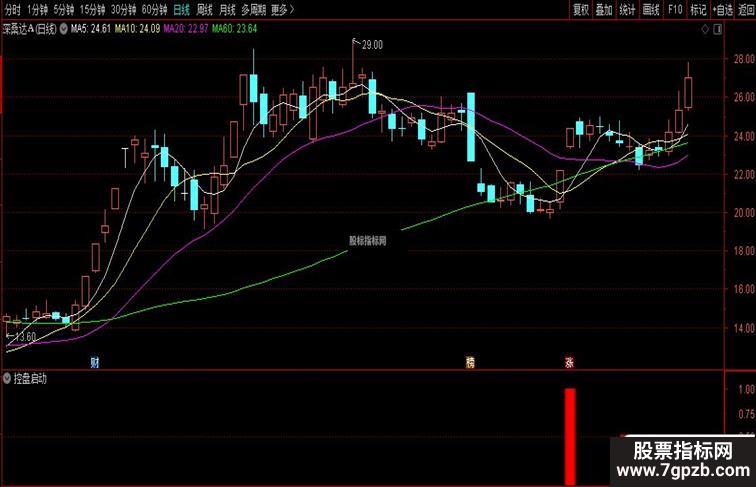Click the 财 financial event marker

(94, 362)
